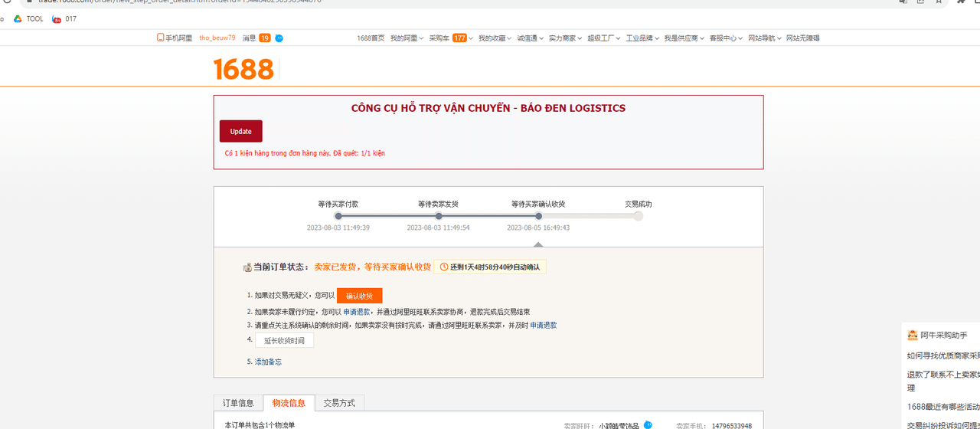Image resolution: width=980 pixels, height=429 pixels.
Task: Click the 添加备忘 link
Action: pos(268,362)
